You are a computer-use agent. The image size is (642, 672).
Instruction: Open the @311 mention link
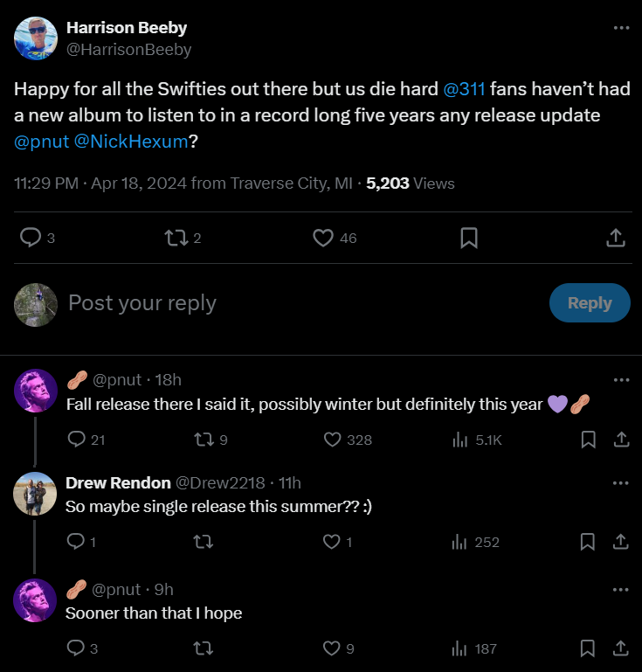464,90
